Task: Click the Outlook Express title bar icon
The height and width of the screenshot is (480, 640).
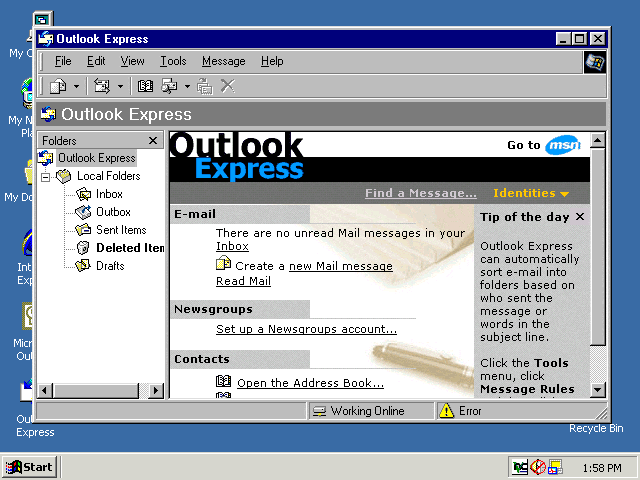Action: pos(46,39)
